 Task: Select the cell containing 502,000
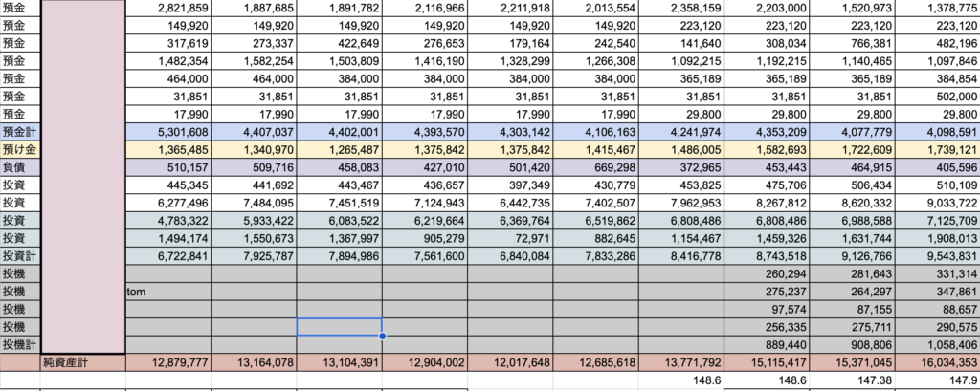click(x=938, y=98)
